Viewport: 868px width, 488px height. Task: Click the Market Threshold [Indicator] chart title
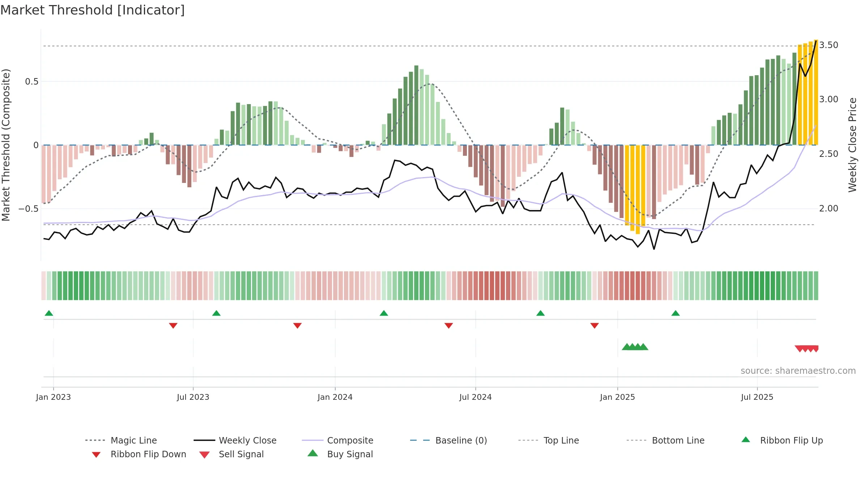coord(93,10)
